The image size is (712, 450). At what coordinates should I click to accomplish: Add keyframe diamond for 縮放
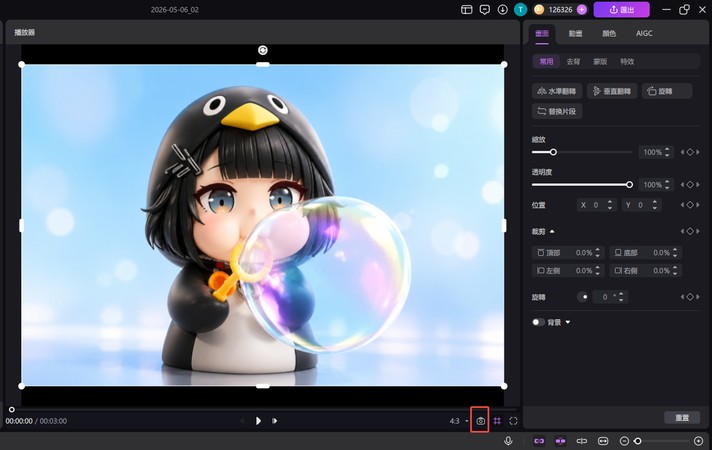click(690, 152)
